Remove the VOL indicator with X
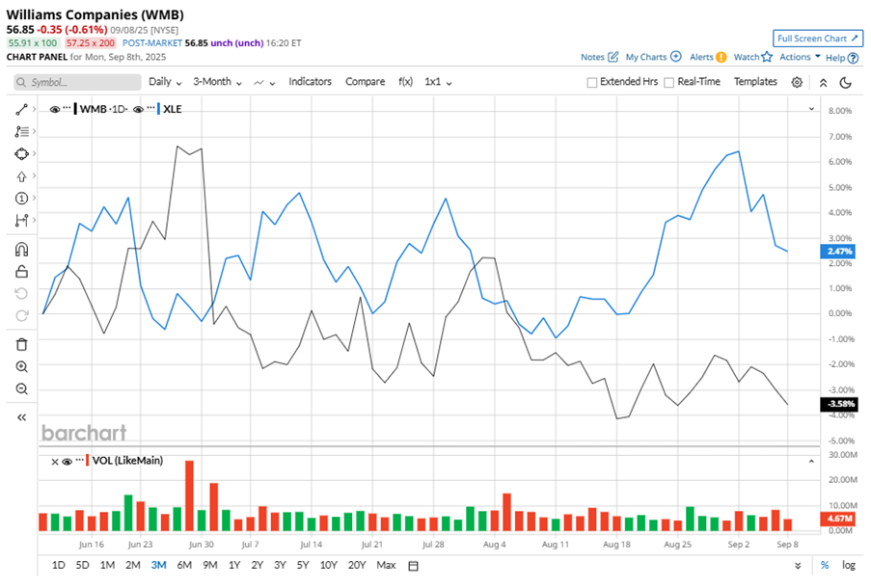Viewport: 871px width, 588px height. (x=54, y=462)
